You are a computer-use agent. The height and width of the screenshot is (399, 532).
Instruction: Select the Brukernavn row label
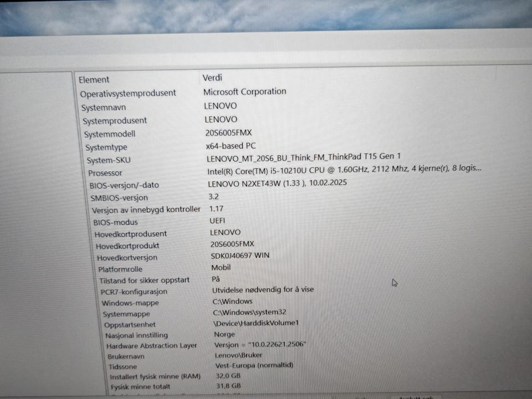click(126, 356)
